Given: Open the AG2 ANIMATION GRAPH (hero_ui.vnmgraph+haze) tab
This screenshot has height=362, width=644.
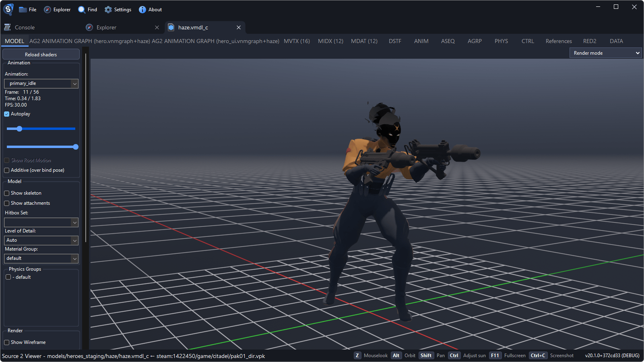Looking at the screenshot, I should pyautogui.click(x=215, y=41).
